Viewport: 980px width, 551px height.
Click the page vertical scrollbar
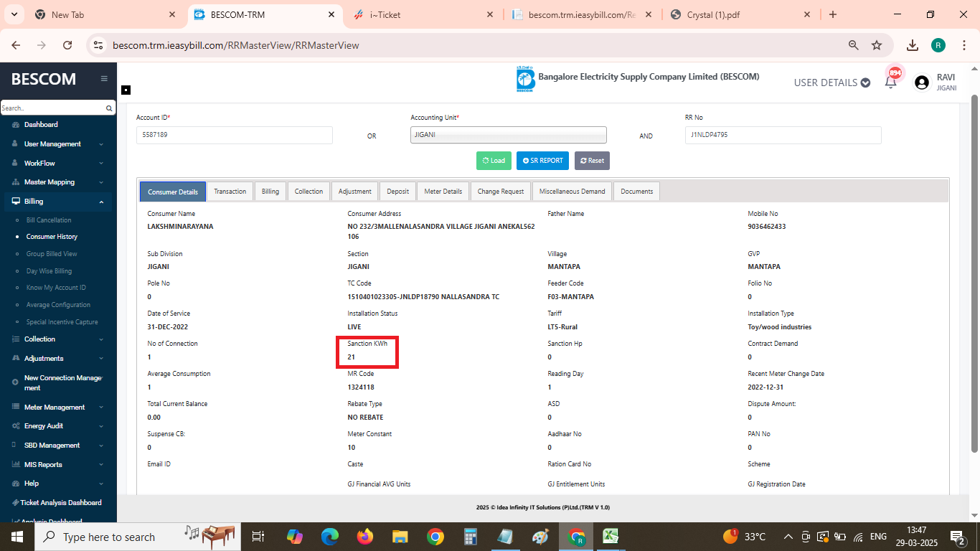click(x=974, y=273)
